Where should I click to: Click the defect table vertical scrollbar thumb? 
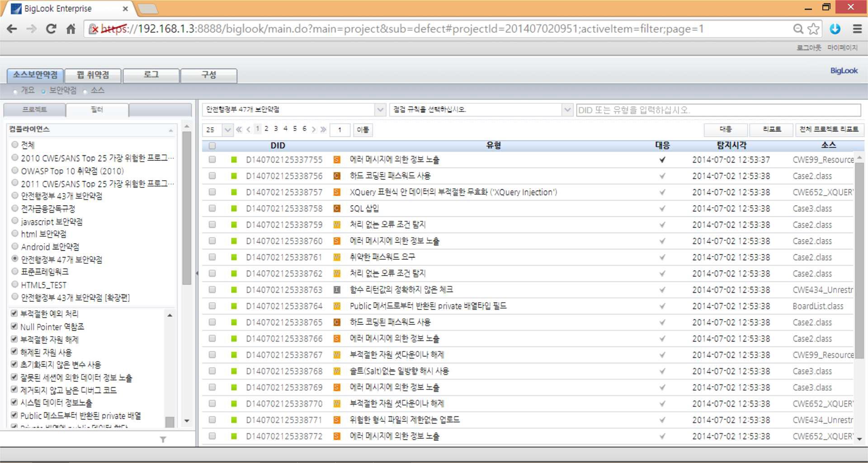coord(859,260)
